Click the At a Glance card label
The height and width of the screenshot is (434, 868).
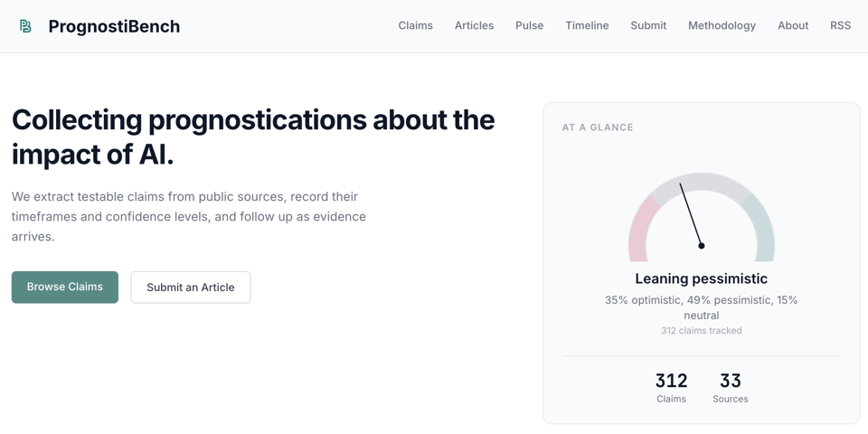pos(598,127)
